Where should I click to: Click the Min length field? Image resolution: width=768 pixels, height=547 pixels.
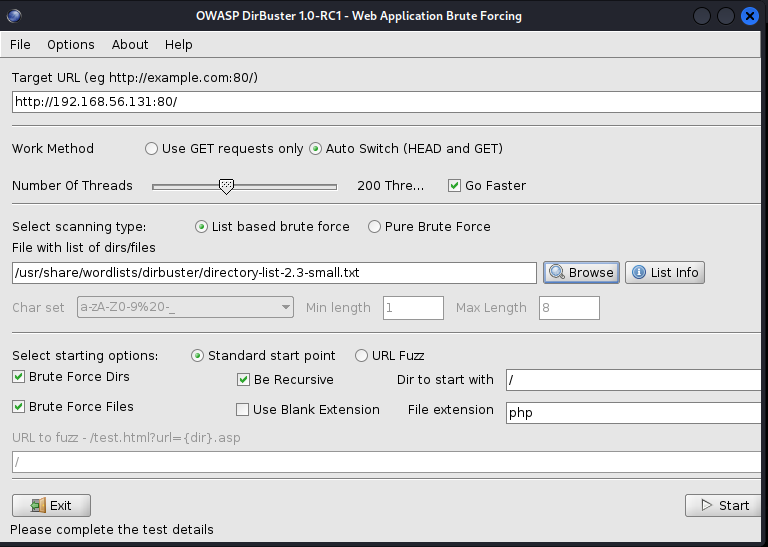click(413, 308)
